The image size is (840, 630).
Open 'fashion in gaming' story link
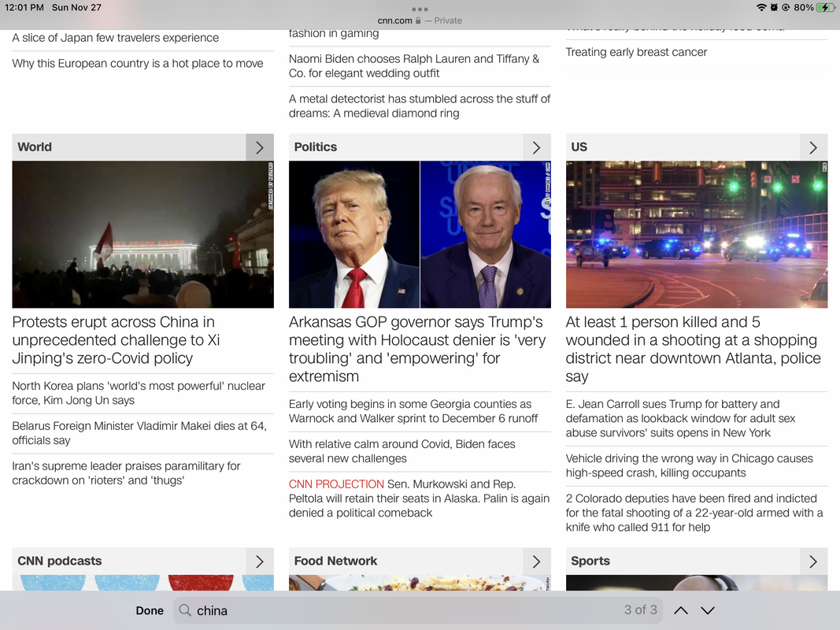pos(334,34)
